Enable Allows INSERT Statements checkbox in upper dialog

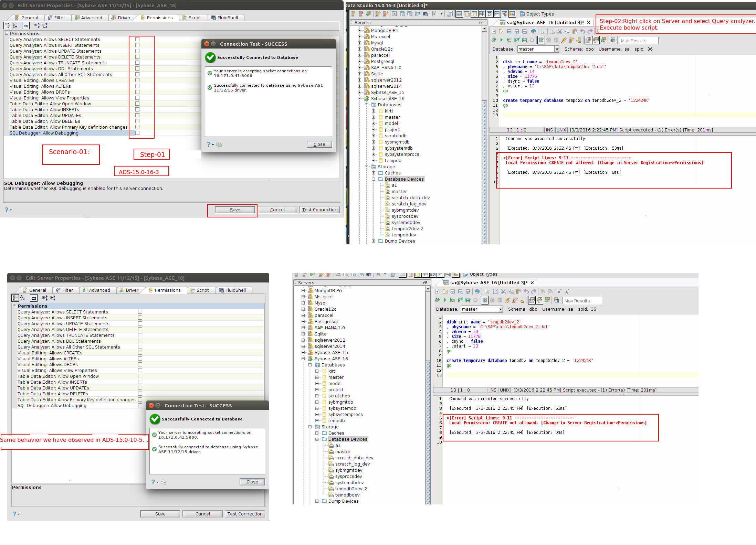pyautogui.click(x=137, y=45)
